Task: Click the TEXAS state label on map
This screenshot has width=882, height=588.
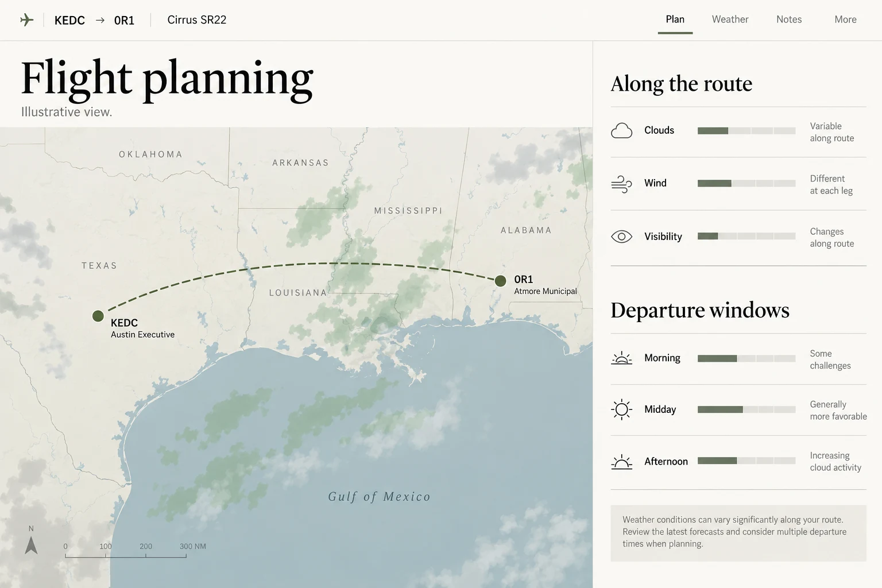Action: [x=99, y=266]
